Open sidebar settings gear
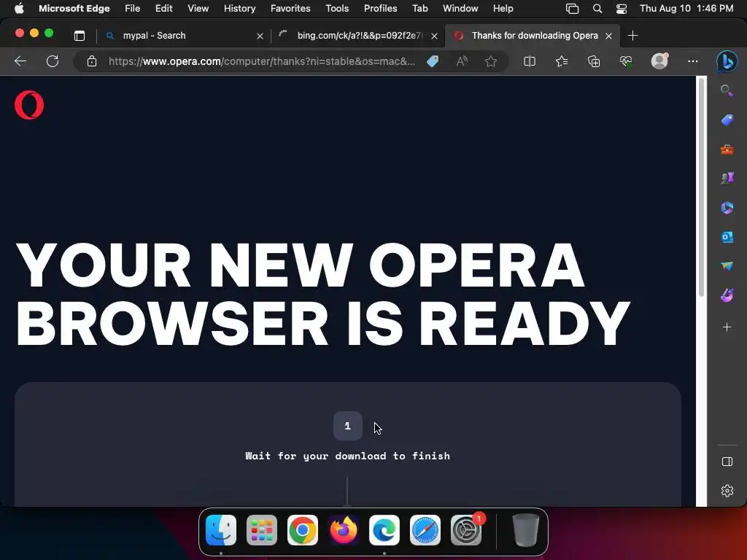Image resolution: width=747 pixels, height=560 pixels. [727, 491]
